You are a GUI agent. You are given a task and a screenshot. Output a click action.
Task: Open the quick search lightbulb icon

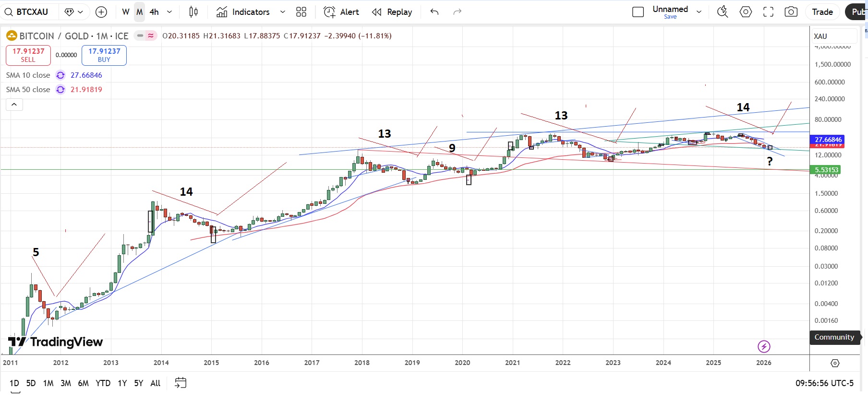click(x=723, y=12)
